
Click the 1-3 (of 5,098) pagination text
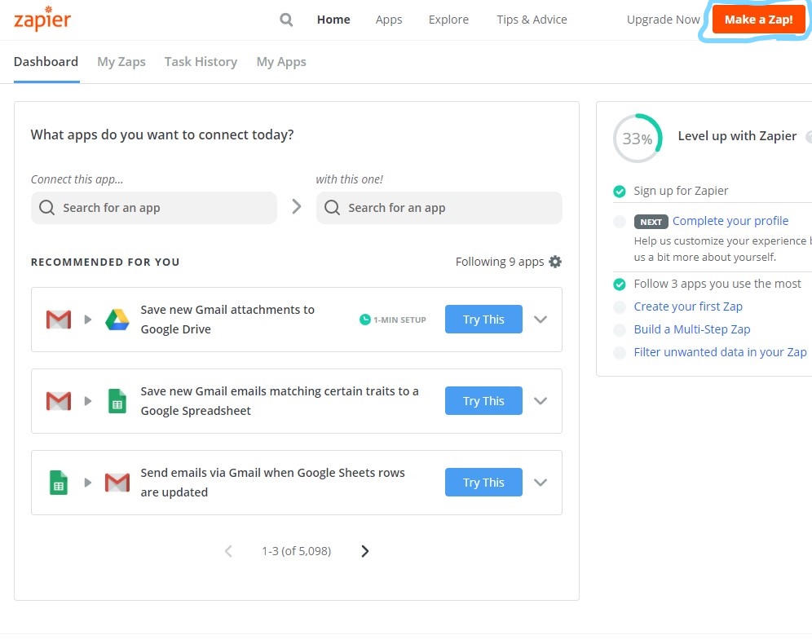(296, 551)
